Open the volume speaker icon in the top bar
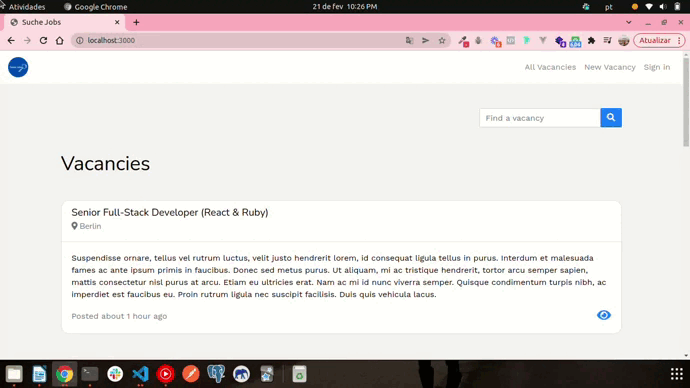 (x=663, y=7)
